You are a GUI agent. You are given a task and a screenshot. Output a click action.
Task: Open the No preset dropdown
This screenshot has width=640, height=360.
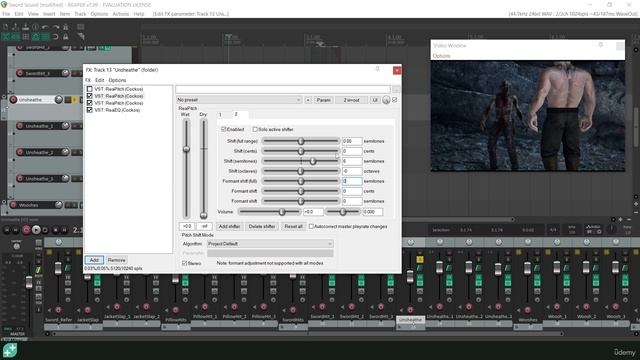coord(239,100)
